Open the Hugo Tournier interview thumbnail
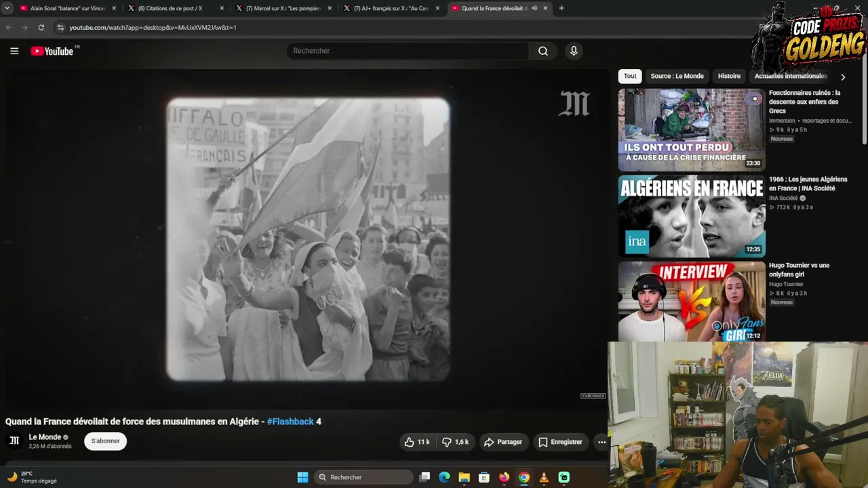Image resolution: width=868 pixels, height=488 pixels. pyautogui.click(x=691, y=302)
